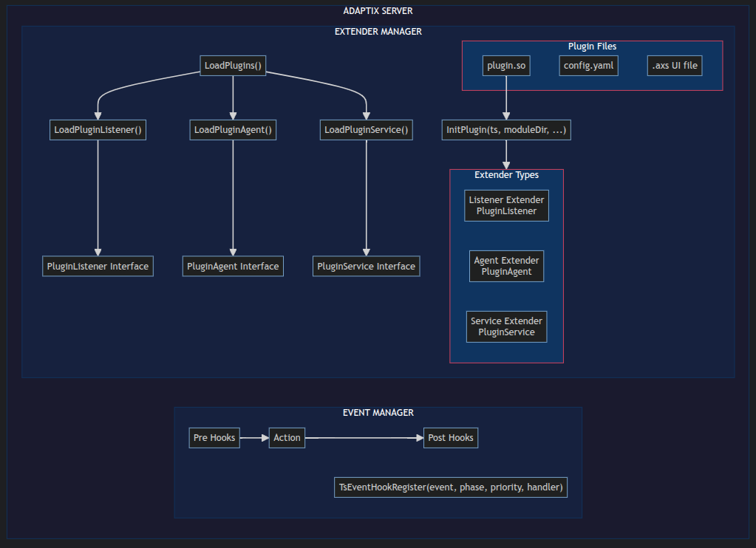The image size is (756, 548).
Task: Select the Listener Extender PluginListener box
Action: coord(506,205)
